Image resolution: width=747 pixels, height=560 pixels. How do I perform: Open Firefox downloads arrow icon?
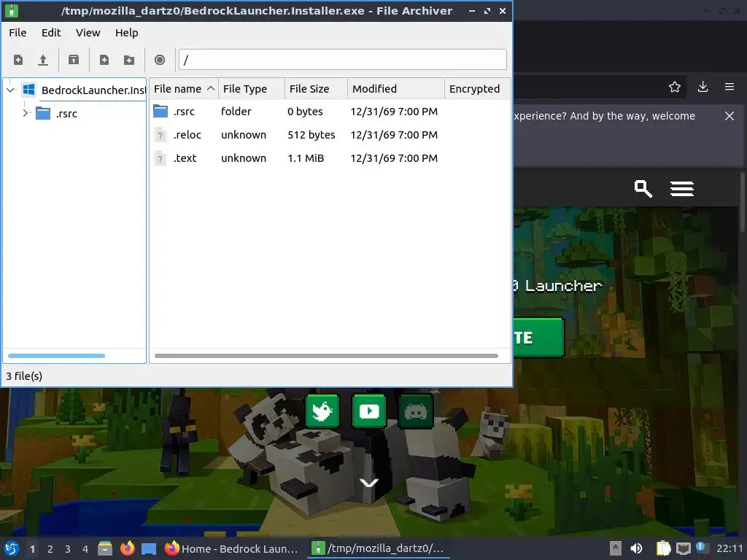tap(703, 87)
